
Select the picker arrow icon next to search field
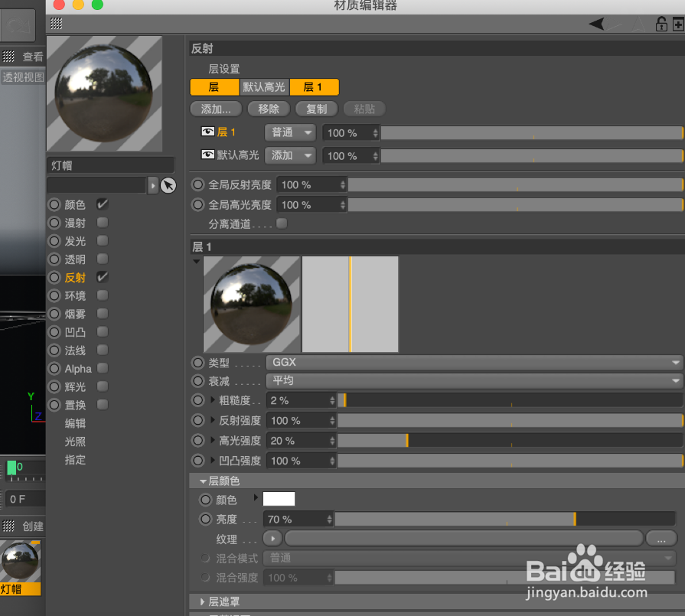[x=168, y=184]
